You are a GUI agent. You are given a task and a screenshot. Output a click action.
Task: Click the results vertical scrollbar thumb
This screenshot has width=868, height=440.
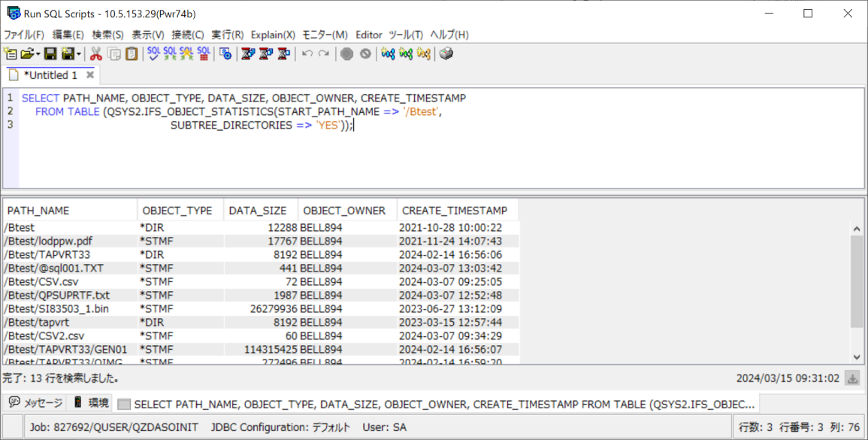click(857, 281)
